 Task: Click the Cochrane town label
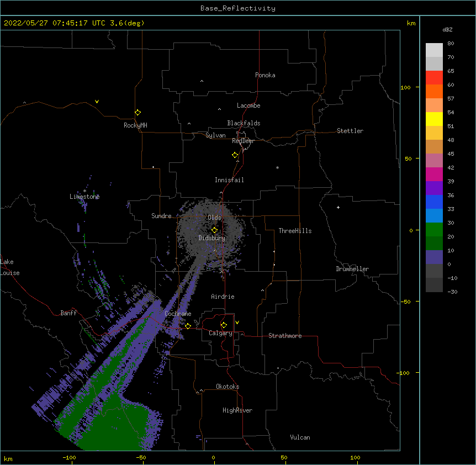(178, 314)
